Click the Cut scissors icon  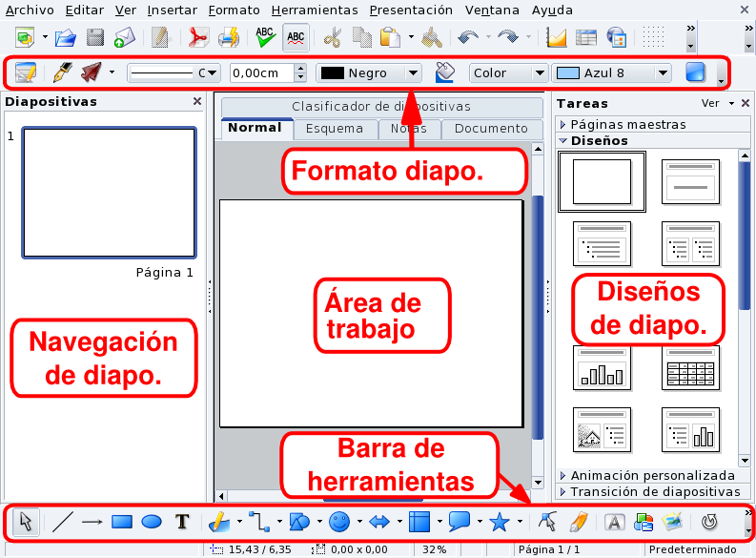[x=332, y=38]
